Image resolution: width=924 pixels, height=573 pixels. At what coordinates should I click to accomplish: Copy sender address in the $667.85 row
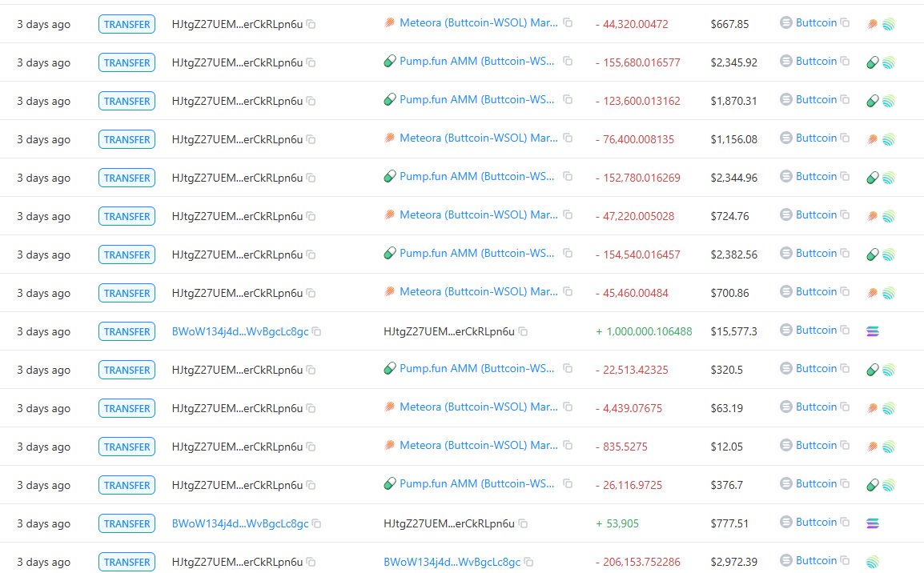click(311, 24)
